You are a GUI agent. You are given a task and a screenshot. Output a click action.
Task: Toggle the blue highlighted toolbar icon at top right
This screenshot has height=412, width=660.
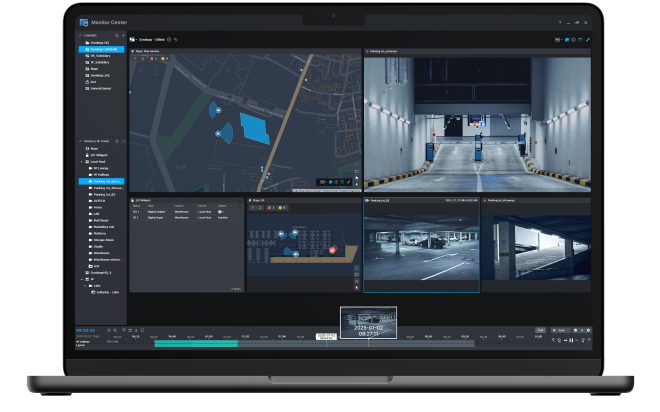click(567, 40)
